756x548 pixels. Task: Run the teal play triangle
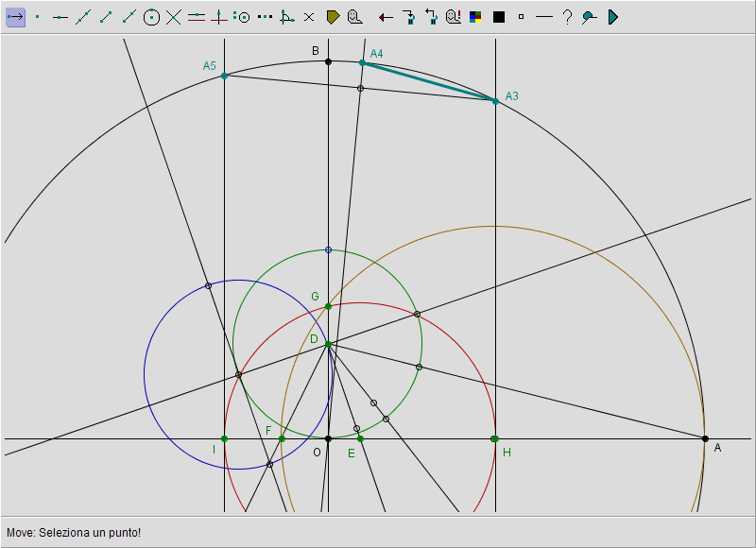pos(612,17)
